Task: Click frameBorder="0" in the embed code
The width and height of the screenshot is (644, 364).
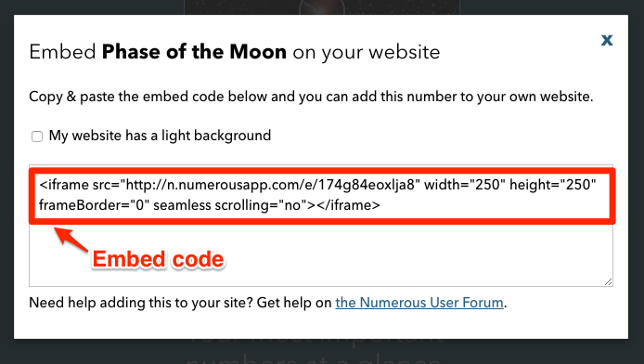Action: pyautogui.click(x=94, y=204)
